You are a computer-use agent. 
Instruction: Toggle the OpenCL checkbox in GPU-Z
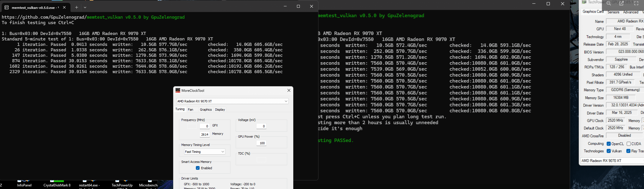(x=608, y=144)
